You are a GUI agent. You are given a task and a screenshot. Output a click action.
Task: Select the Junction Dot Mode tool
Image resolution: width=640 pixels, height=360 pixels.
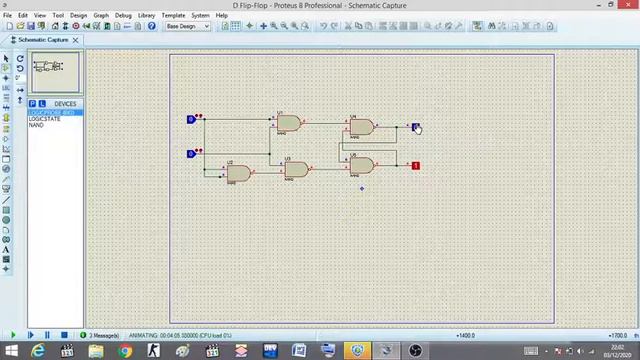pyautogui.click(x=6, y=78)
